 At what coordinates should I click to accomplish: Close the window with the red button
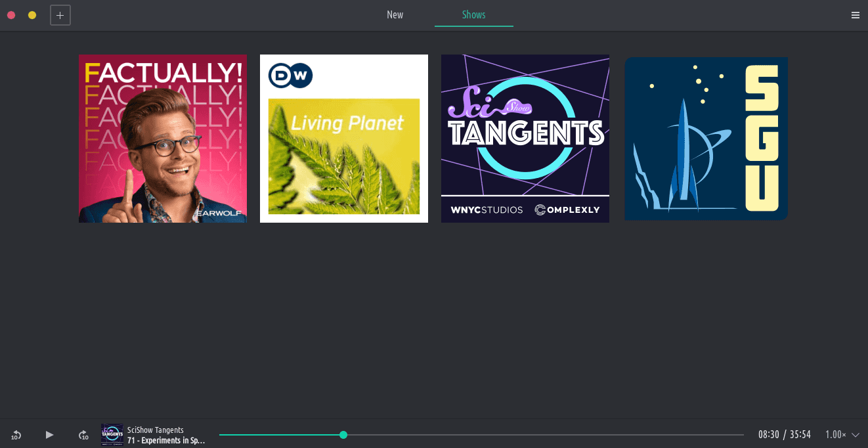pos(11,15)
